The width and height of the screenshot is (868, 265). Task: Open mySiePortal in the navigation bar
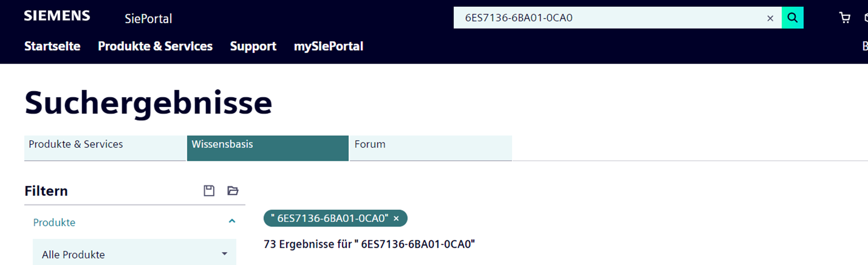pos(328,46)
